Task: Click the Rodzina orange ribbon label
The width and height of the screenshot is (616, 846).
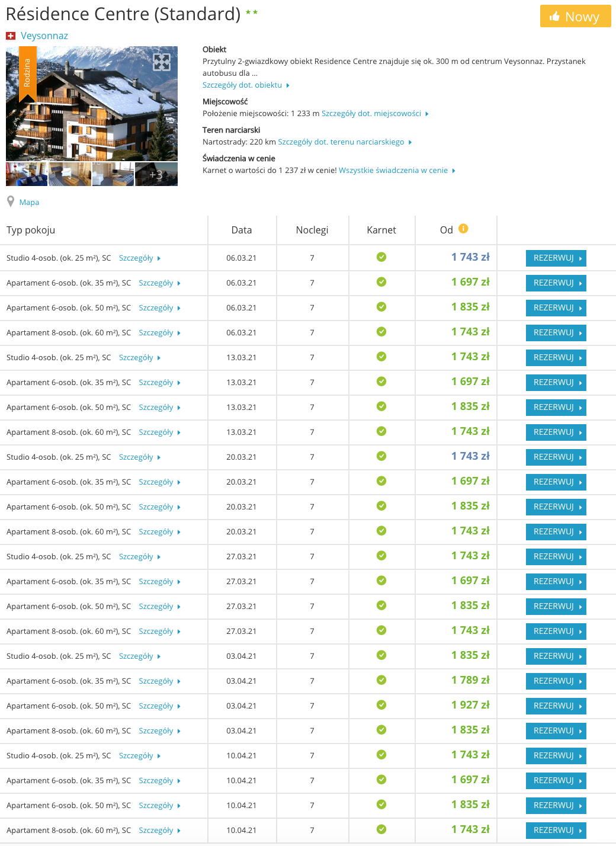Action: coord(28,74)
